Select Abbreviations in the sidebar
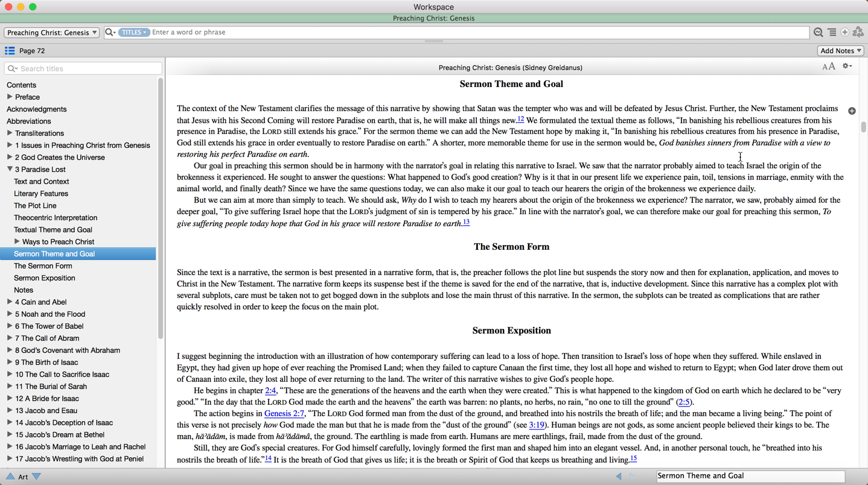Image resolution: width=868 pixels, height=485 pixels. coord(28,121)
